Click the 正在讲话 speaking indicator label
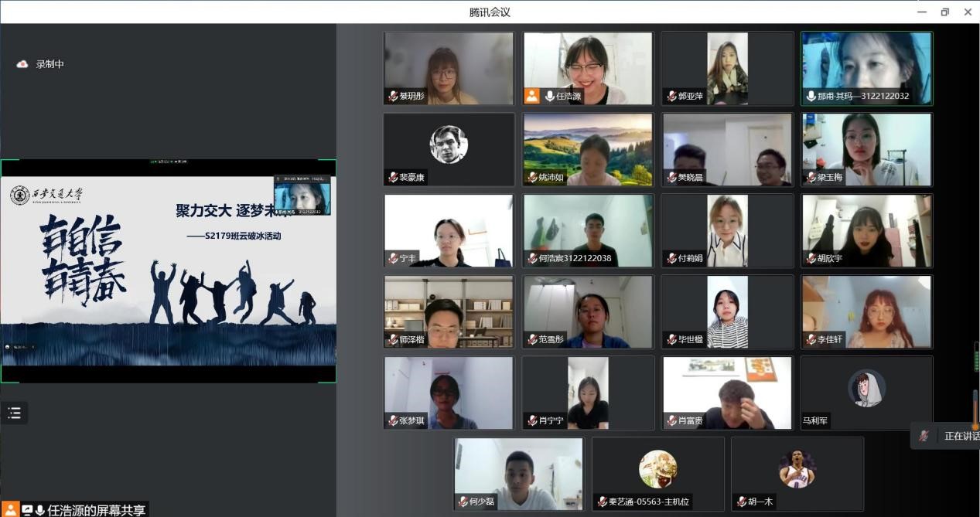980x517 pixels. pos(961,437)
